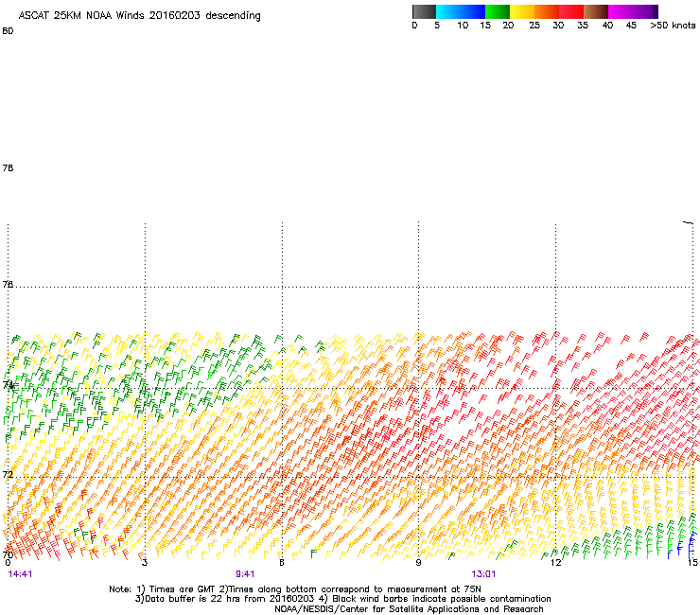Pick the green 15-20 knots color bar segment

tap(498, 11)
